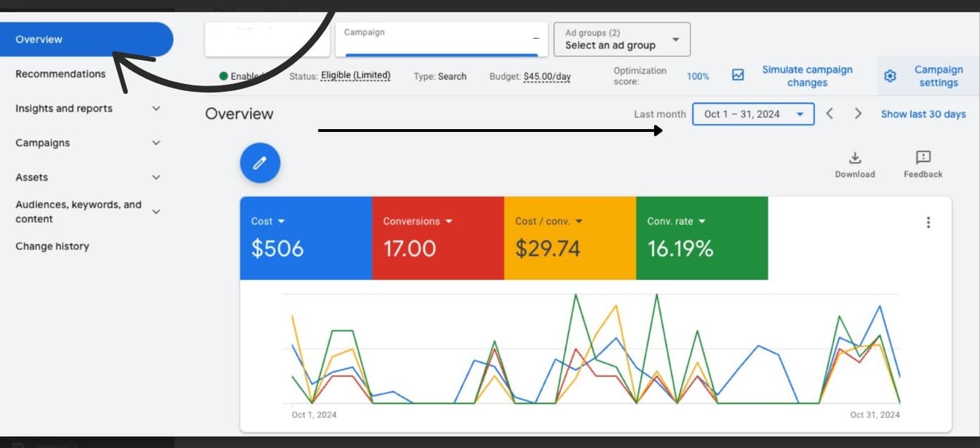This screenshot has height=448, width=980.
Task: Click the Last month label
Action: tap(660, 114)
